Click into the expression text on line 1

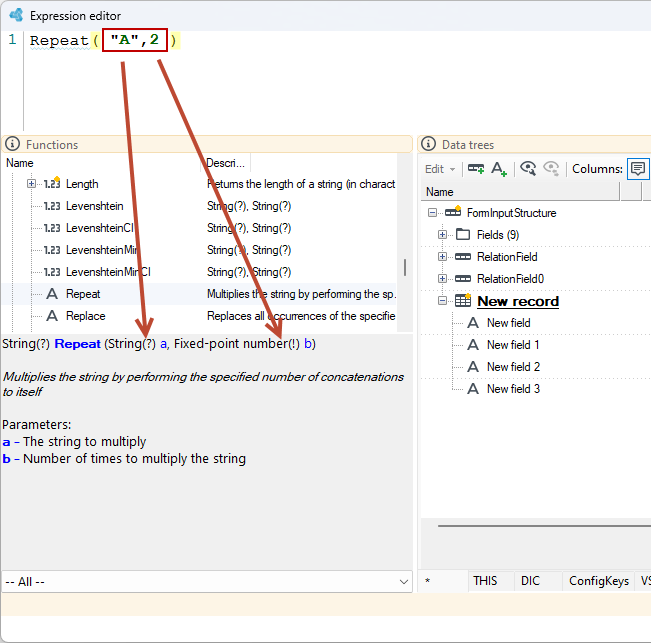point(103,40)
